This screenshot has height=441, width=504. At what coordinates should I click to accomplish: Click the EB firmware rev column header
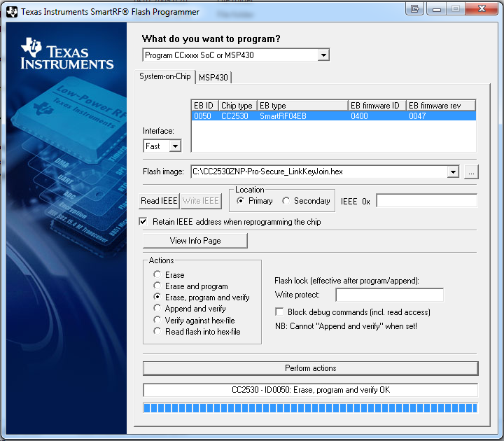441,106
